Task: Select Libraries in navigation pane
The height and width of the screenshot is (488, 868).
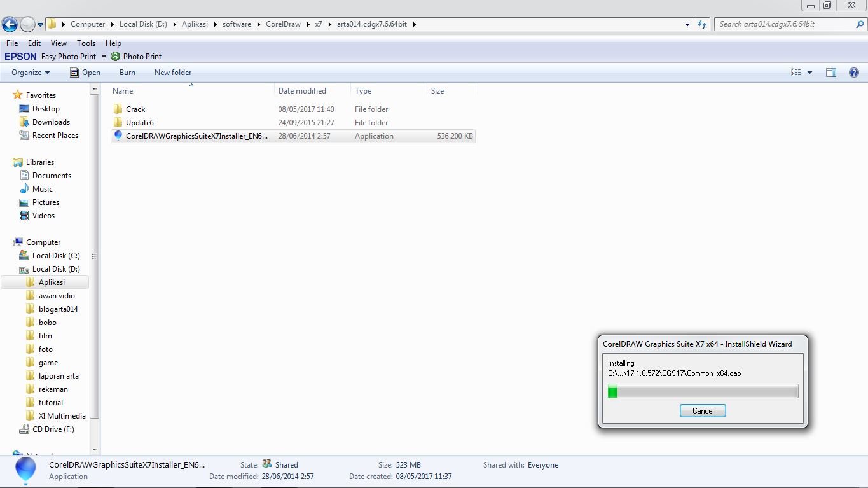Action: (x=40, y=162)
